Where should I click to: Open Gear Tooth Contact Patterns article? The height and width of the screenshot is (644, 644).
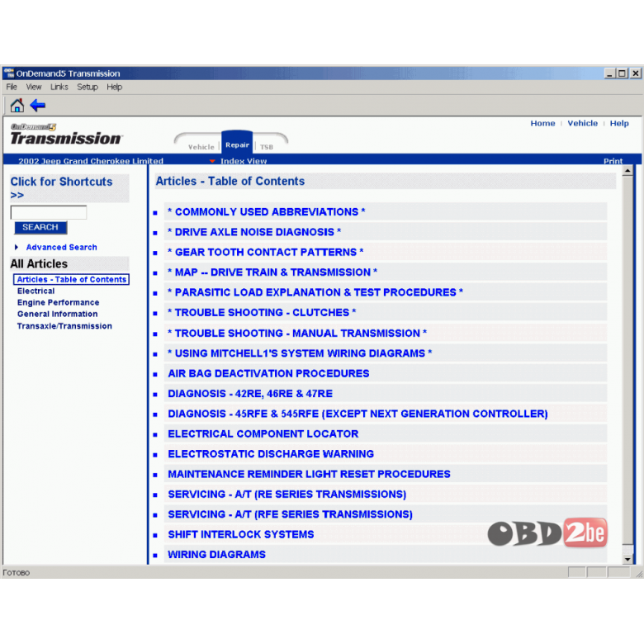265,252
